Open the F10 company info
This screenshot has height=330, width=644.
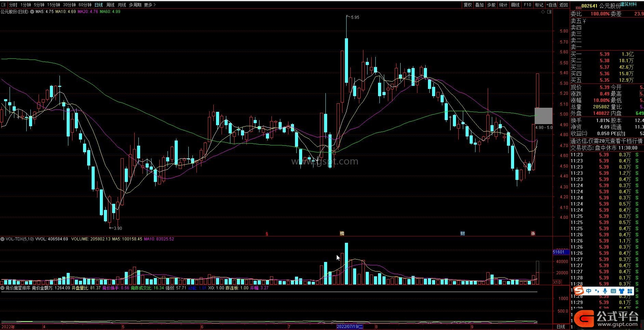pos(527,5)
